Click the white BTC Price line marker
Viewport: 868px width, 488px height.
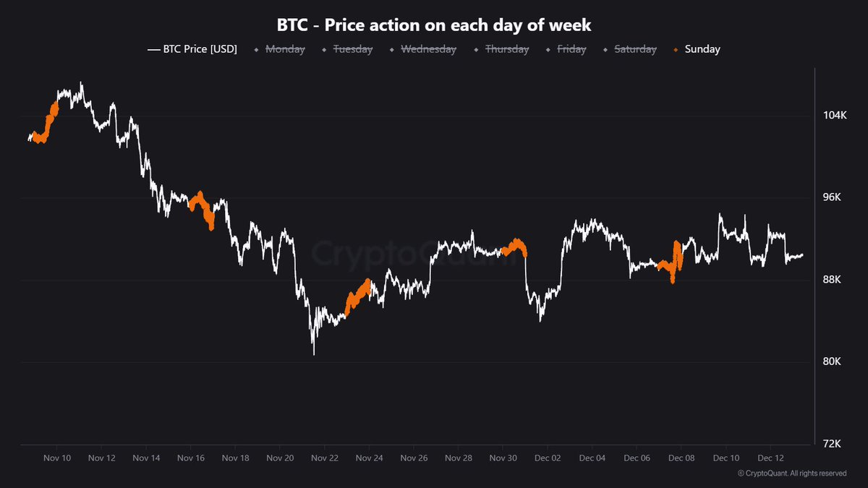(x=153, y=49)
